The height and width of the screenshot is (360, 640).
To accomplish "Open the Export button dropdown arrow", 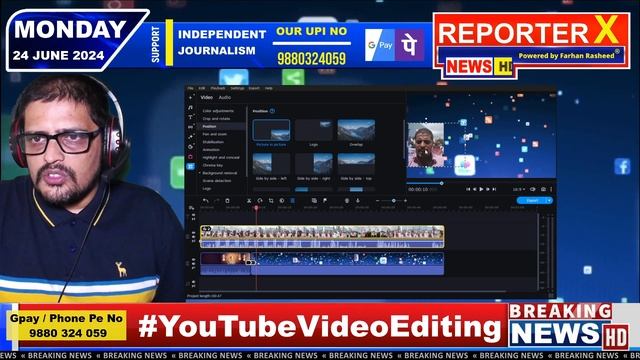I will point(550,200).
